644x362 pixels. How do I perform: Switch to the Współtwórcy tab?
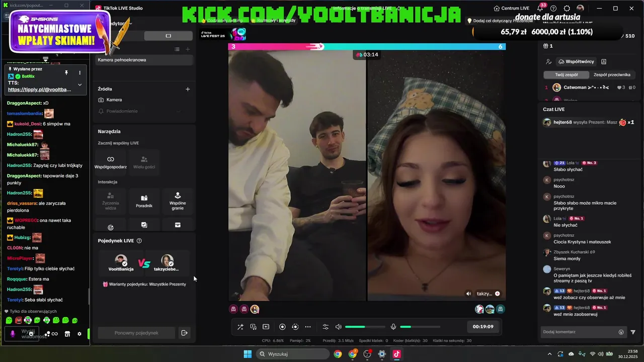tap(577, 61)
